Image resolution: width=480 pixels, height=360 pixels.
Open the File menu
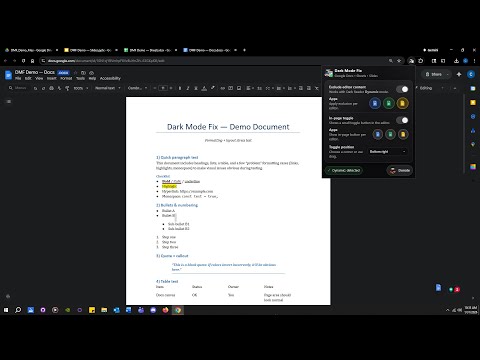pos(18,78)
